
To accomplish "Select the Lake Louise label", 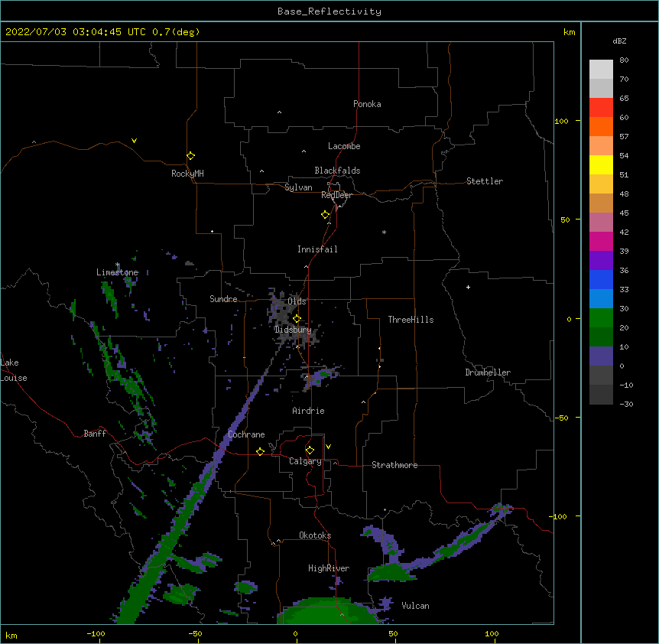I will (x=14, y=370).
